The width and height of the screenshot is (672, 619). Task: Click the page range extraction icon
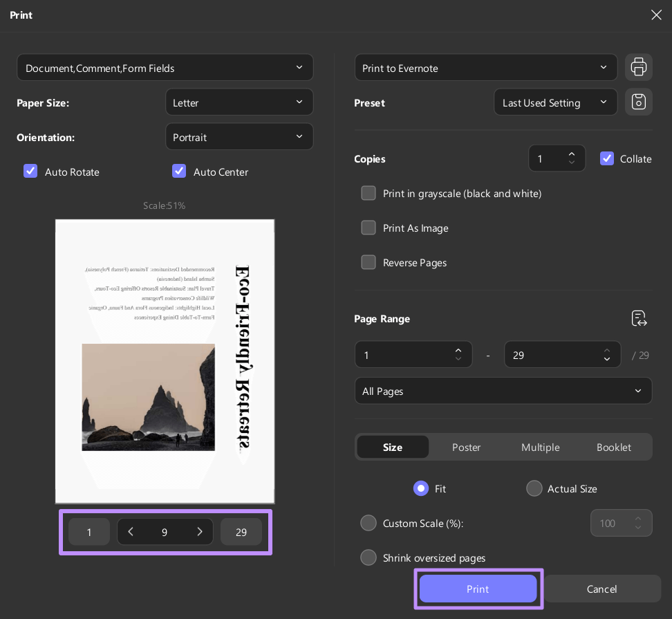click(638, 318)
